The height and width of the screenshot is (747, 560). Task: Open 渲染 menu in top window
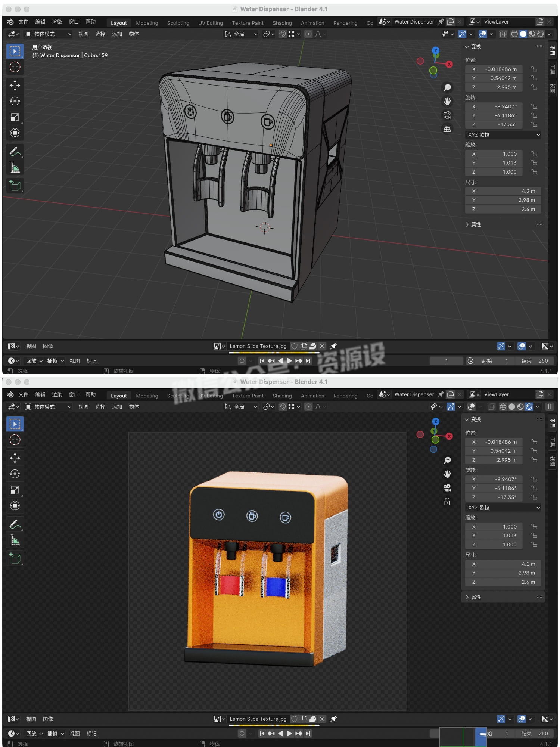57,22
